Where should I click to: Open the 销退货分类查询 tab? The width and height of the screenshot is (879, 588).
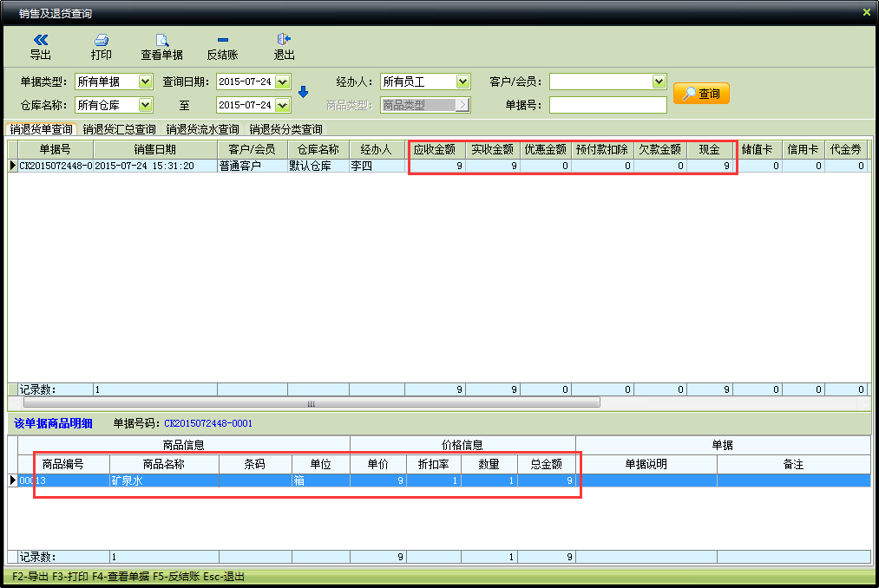tap(285, 129)
